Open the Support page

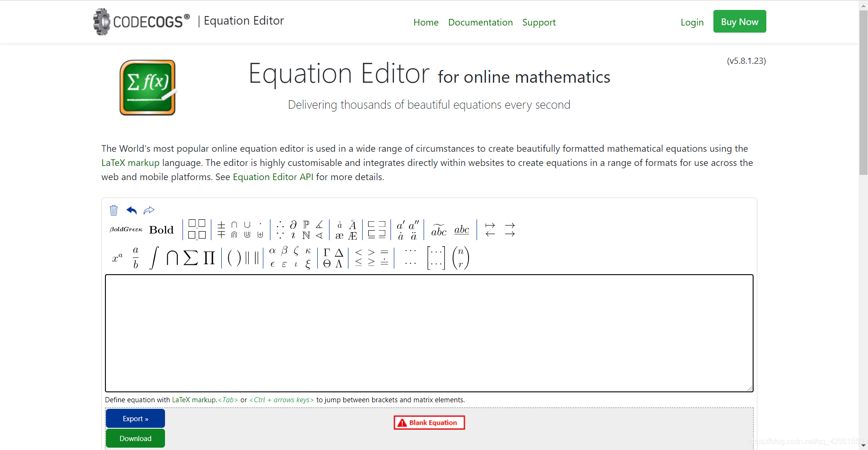coord(539,22)
